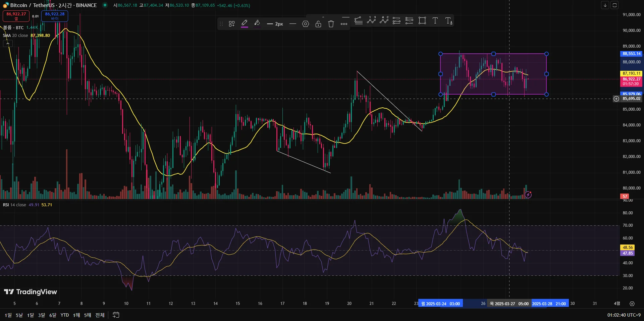The height and width of the screenshot is (321, 644).
Task: Click the 48.56 RSI value label
Action: 627,248
